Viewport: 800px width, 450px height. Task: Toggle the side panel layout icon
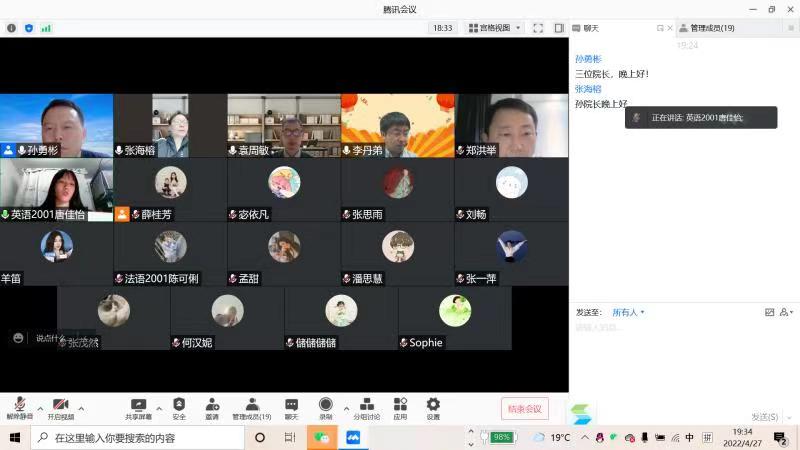(x=560, y=28)
